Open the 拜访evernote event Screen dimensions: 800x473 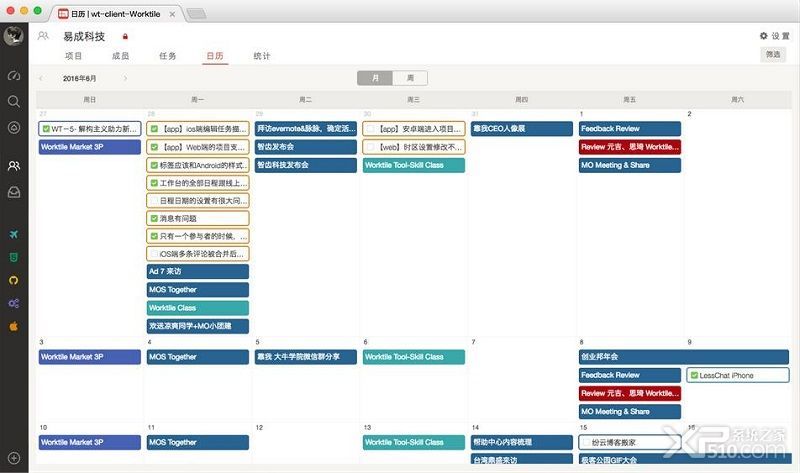(306, 129)
